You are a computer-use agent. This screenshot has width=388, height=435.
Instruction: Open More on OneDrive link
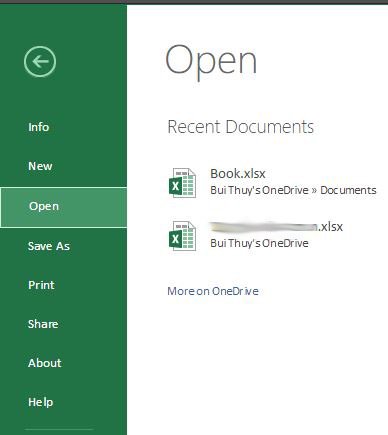(x=213, y=291)
